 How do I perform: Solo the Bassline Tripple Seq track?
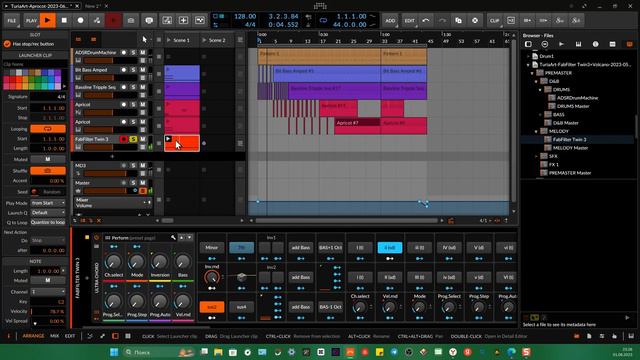coord(133,87)
